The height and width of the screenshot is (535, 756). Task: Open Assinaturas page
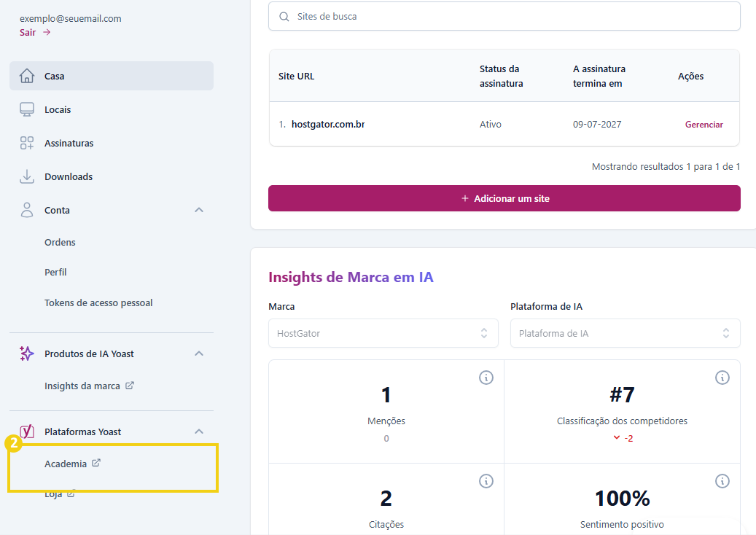coord(69,143)
